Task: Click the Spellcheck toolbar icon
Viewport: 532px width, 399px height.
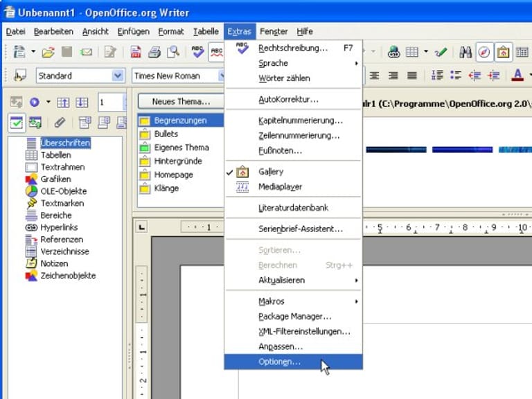Action: point(198,52)
